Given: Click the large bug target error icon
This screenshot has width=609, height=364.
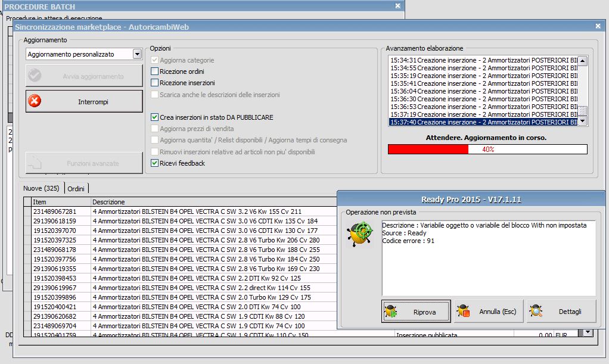Looking at the screenshot, I should (x=360, y=234).
